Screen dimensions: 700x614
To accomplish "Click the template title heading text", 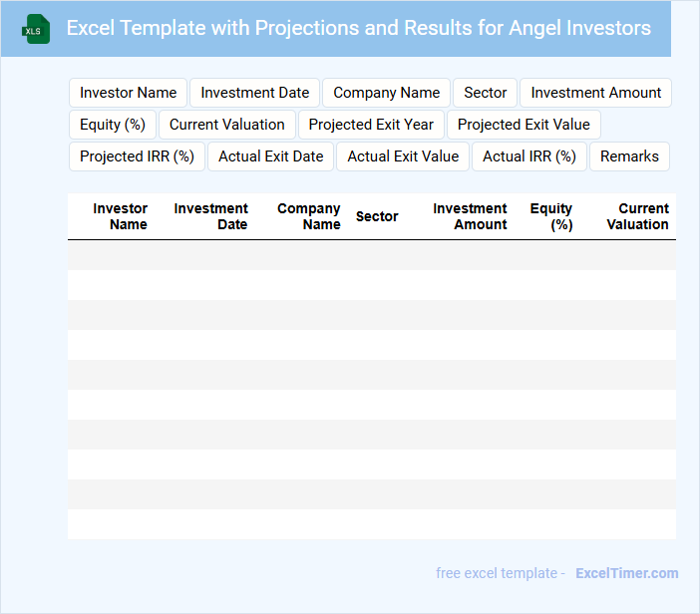I will (359, 28).
